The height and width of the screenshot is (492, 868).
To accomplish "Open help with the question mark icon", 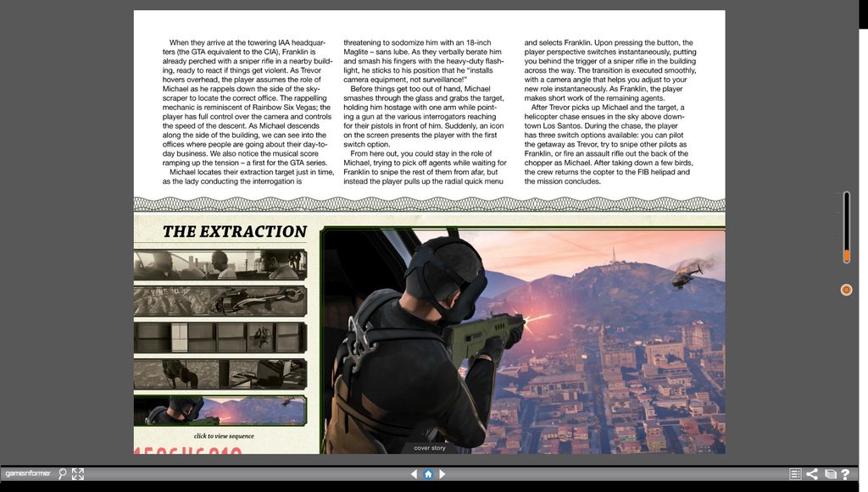I will click(845, 474).
